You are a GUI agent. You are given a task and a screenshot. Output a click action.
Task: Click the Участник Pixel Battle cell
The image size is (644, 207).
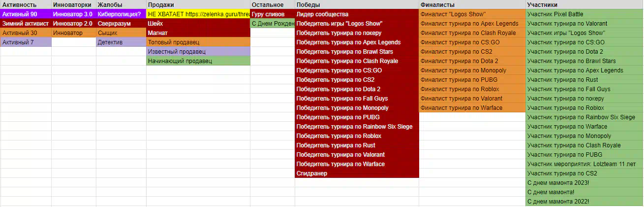tap(584, 14)
